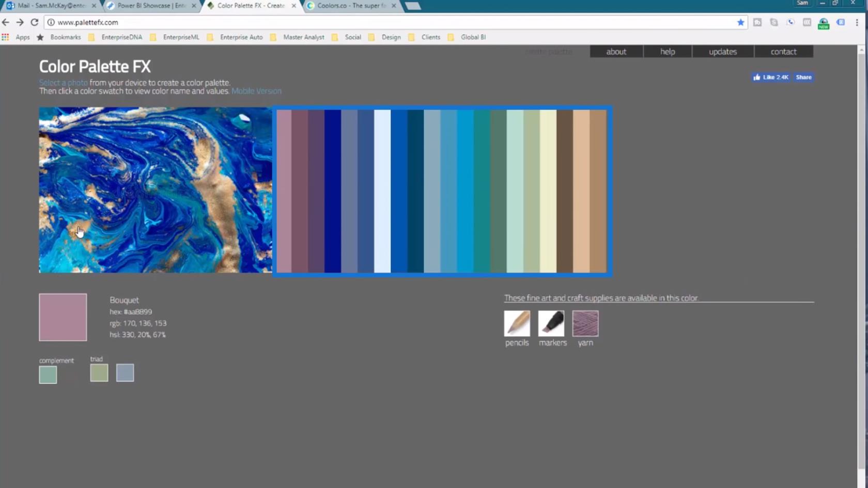Viewport: 868px width, 488px height.
Task: Open the Master Analyst bookmark folder
Action: 298,37
